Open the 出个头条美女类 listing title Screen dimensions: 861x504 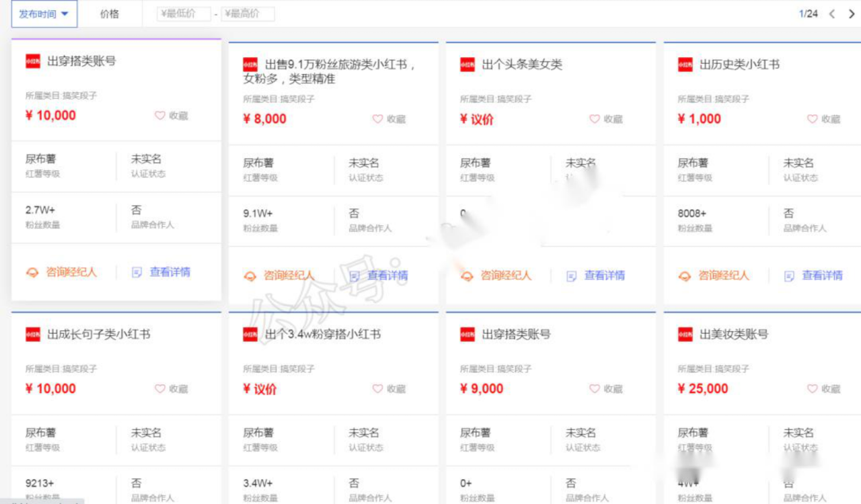click(522, 65)
